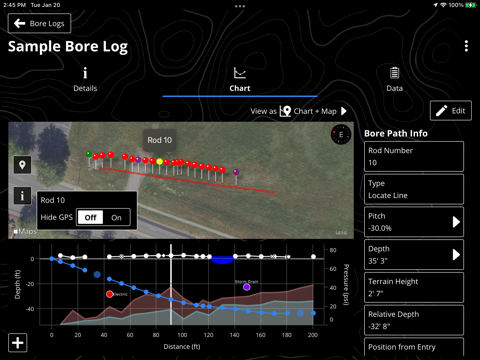480x360 pixels.
Task: Go back to Bore Logs
Action: click(39, 23)
